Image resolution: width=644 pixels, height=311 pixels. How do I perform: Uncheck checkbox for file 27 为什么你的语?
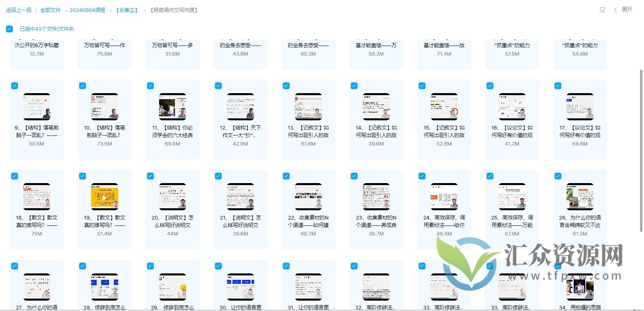pyautogui.click(x=14, y=266)
